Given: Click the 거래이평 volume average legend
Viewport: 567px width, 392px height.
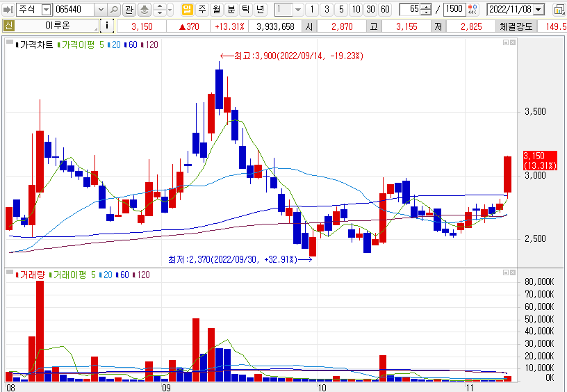Looking at the screenshot, I should coord(69,275).
